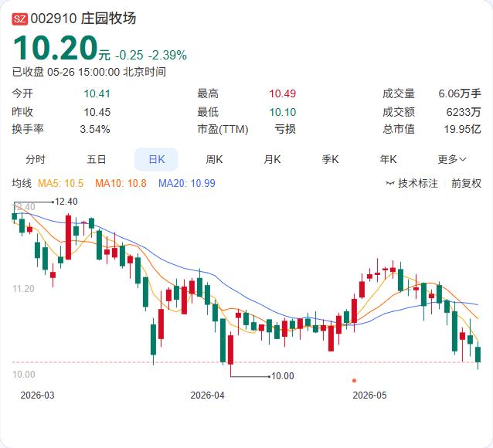Click the 成交额 turnover 6233万
This screenshot has height=448, width=493.
(464, 112)
